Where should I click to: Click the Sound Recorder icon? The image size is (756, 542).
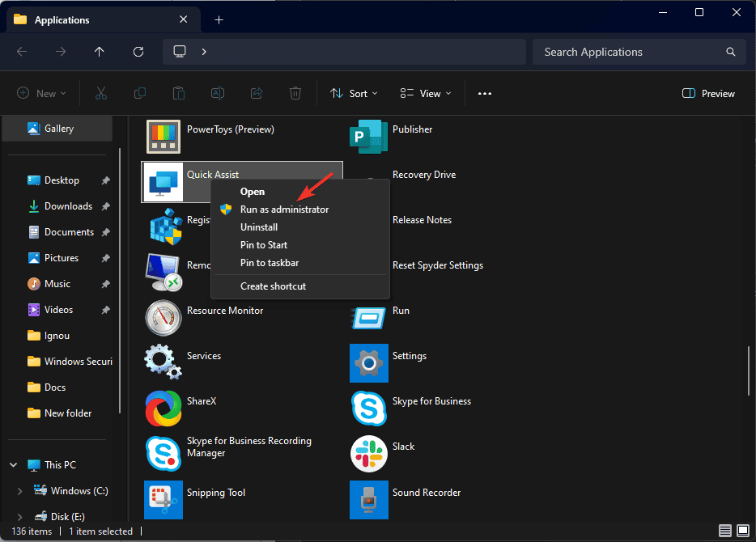coord(369,500)
